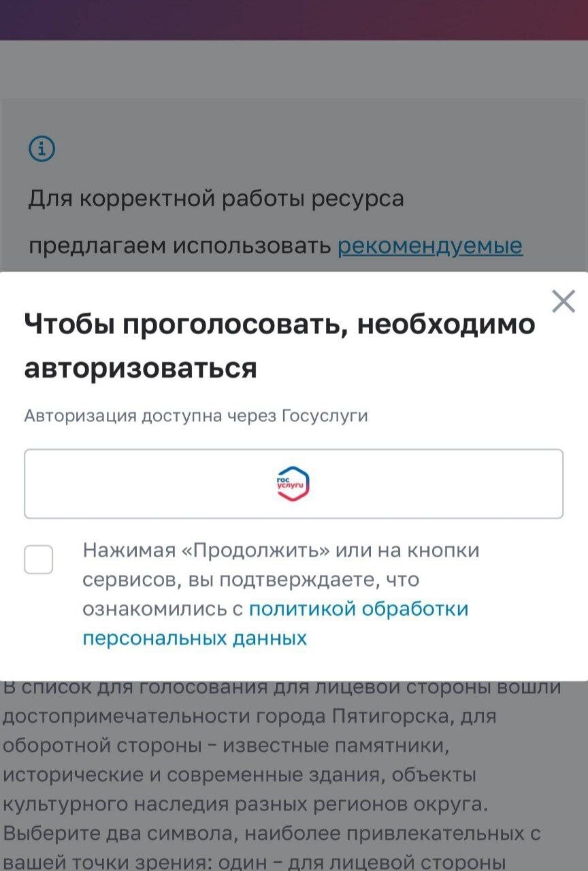Click the «Нажимая «Продолжить» или на кнопки» text

click(281, 550)
